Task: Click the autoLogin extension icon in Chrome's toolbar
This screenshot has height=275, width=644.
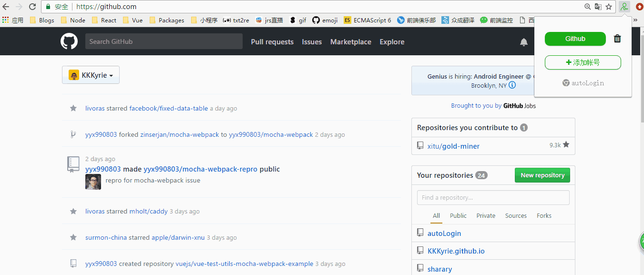Action: pyautogui.click(x=624, y=7)
